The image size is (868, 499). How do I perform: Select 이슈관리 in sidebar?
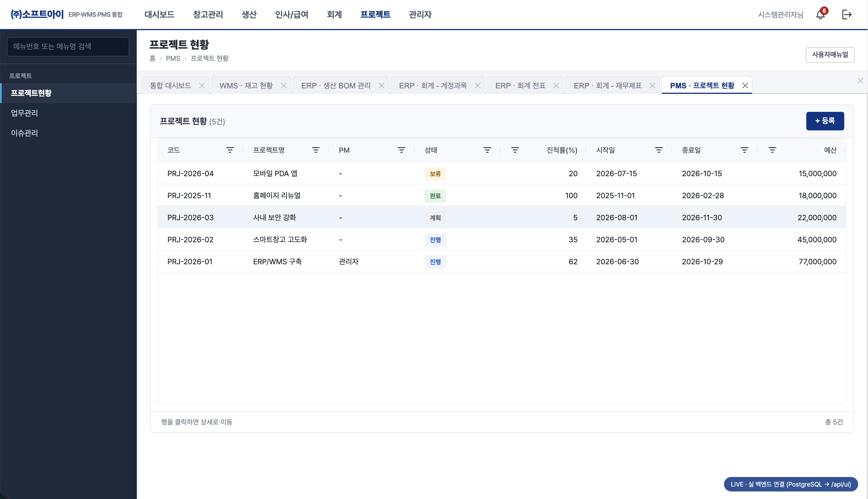coord(68,133)
